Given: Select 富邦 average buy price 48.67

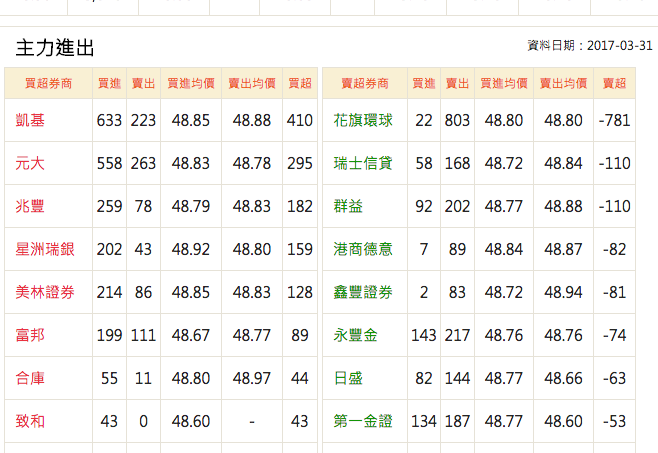Looking at the screenshot, I should (191, 335).
